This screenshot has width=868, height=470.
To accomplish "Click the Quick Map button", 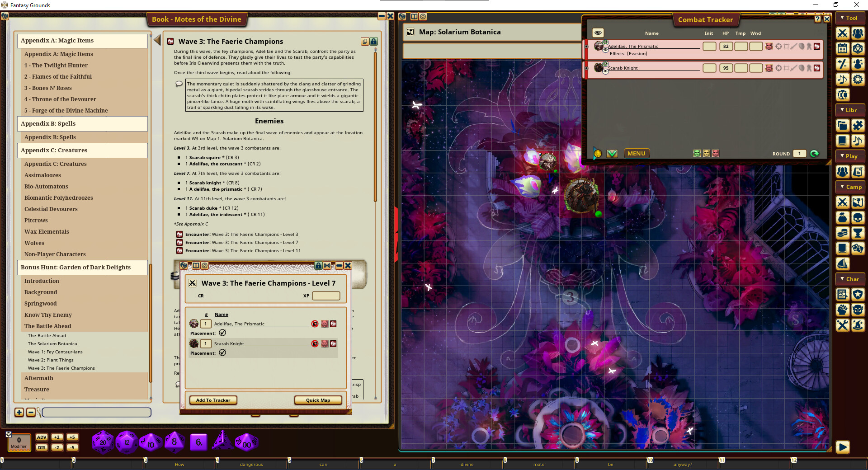I will pos(318,400).
